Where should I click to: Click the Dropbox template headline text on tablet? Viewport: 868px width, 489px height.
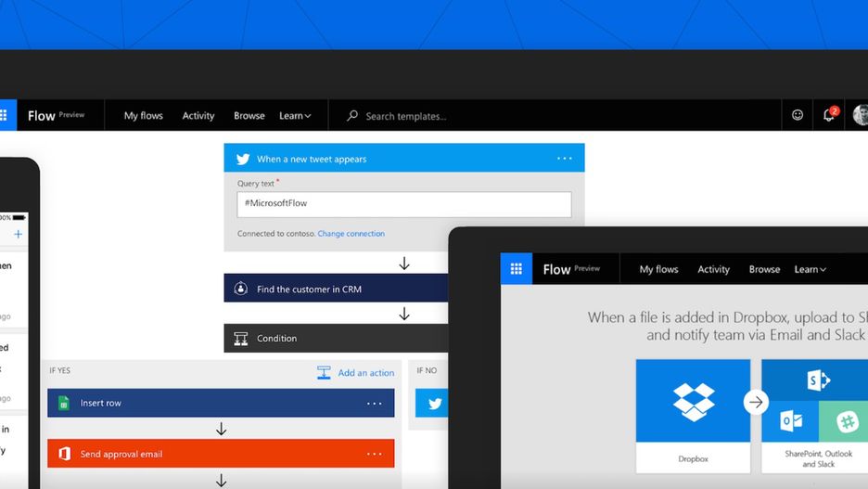point(727,326)
